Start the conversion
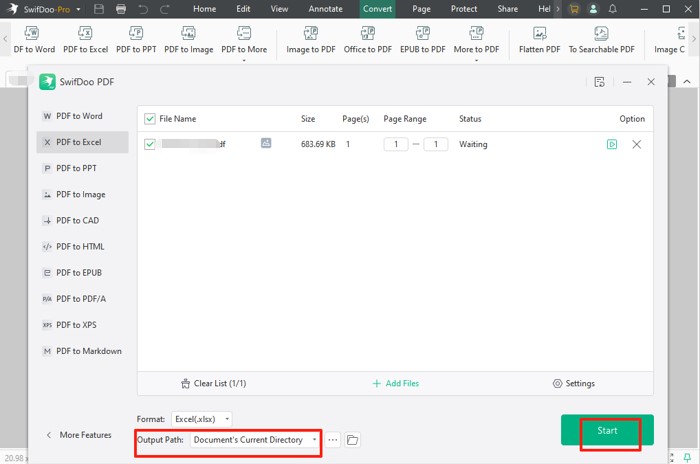Image resolution: width=700 pixels, height=464 pixels. [607, 430]
